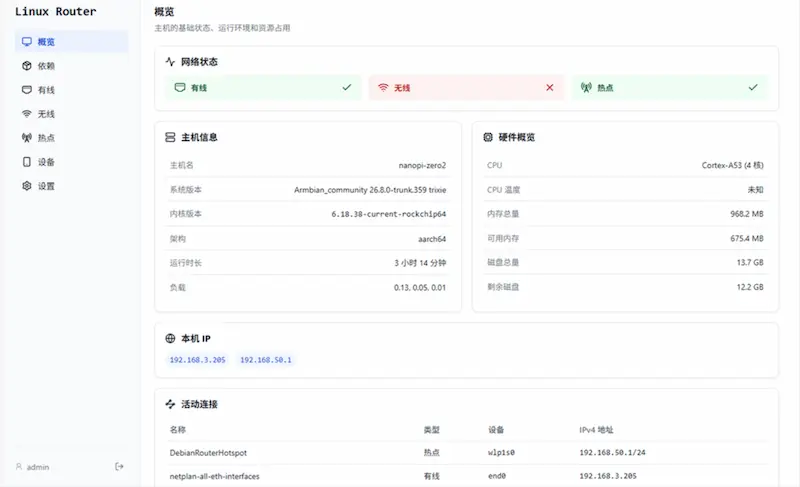Image resolution: width=800 pixels, height=487 pixels.
Task: Select the green 有线 network status card
Action: 263,88
